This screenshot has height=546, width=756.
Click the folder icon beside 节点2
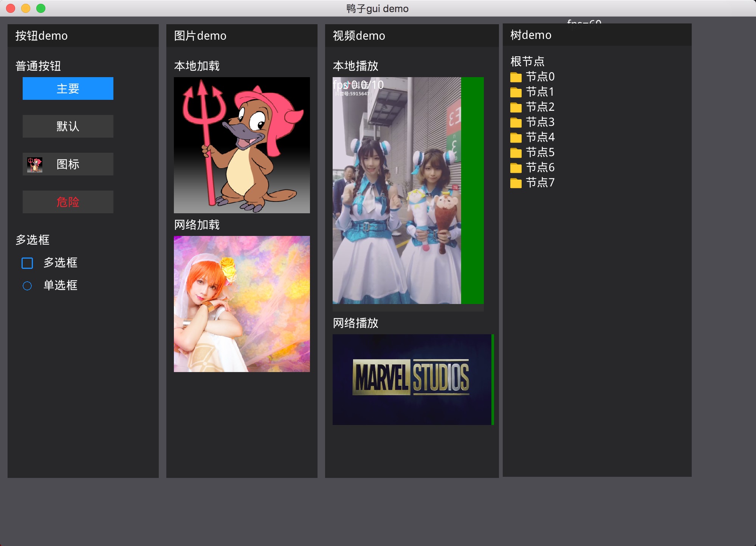[x=516, y=107]
